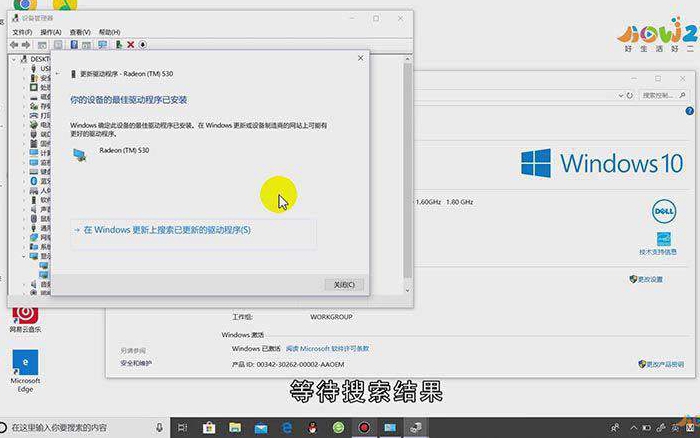This screenshot has height=438, width=700.
Task: Select the DESKTOP root computer node
Action: click(35, 59)
